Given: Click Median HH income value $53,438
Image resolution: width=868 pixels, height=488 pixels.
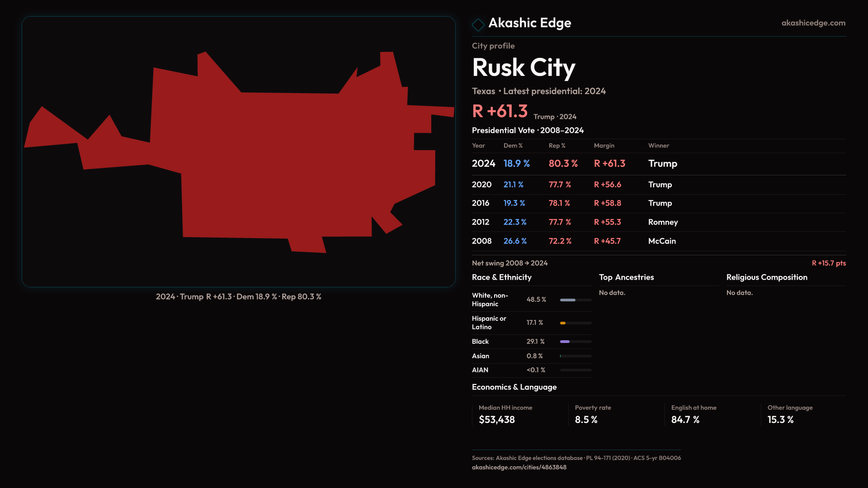Looking at the screenshot, I should tap(496, 420).
